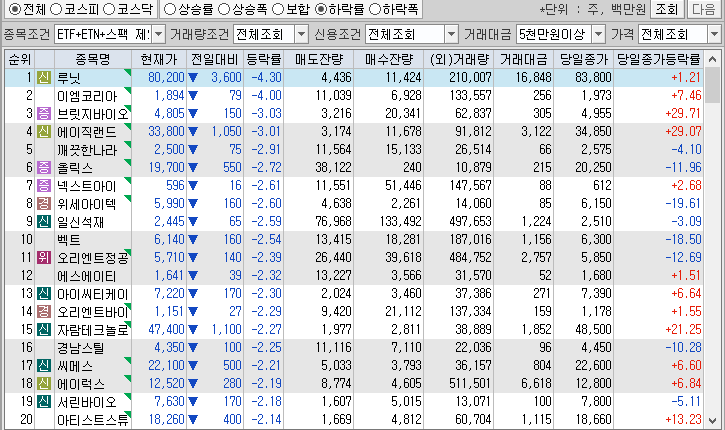
Task: Click the down arrow in 경남스틸 row
Action: [x=193, y=347]
